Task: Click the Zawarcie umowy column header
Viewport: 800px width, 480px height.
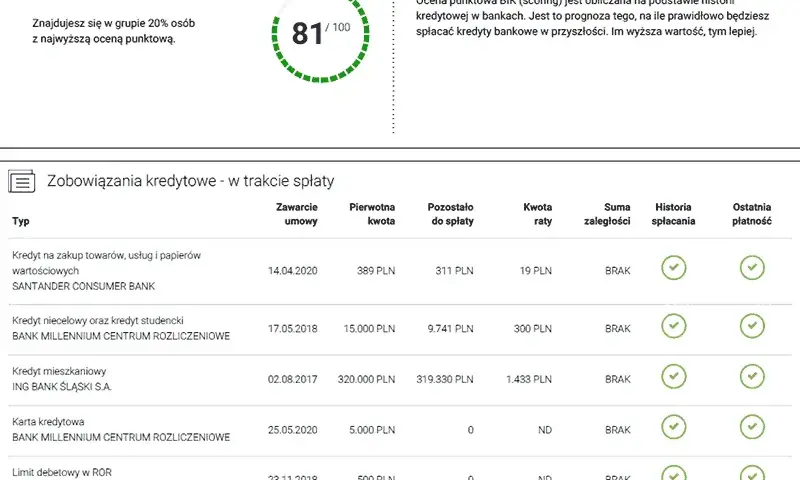Action: point(297,214)
